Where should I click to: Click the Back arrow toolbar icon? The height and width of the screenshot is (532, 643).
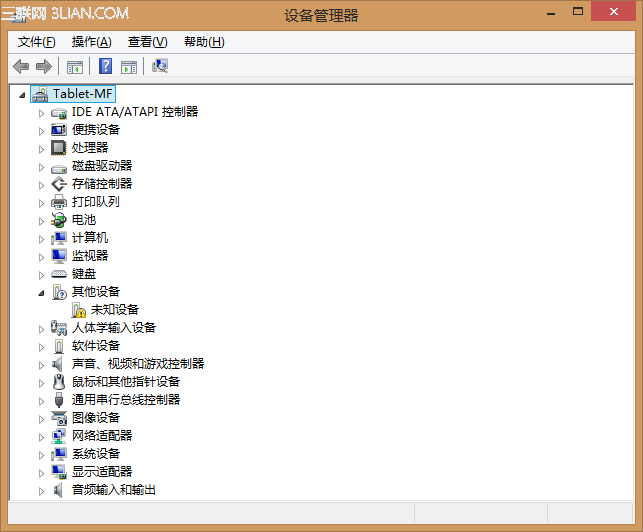(21, 66)
